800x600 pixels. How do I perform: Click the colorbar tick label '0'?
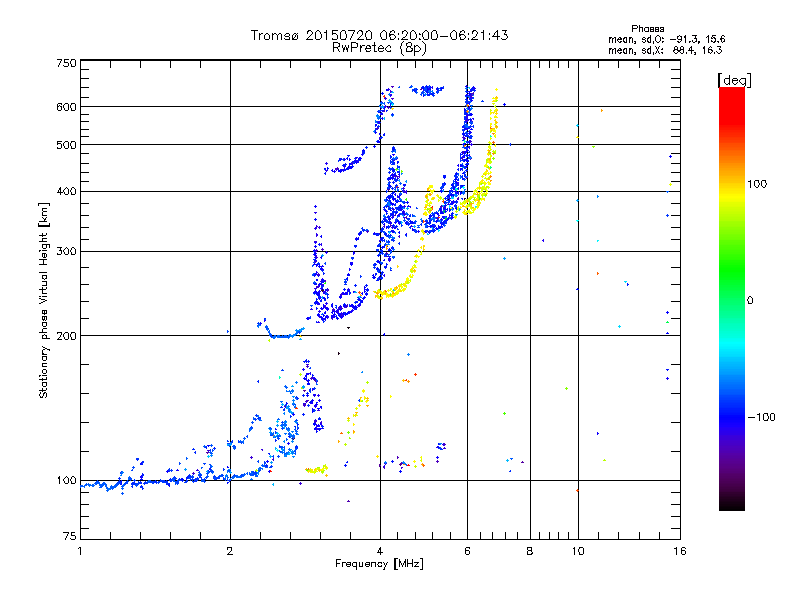tap(750, 301)
